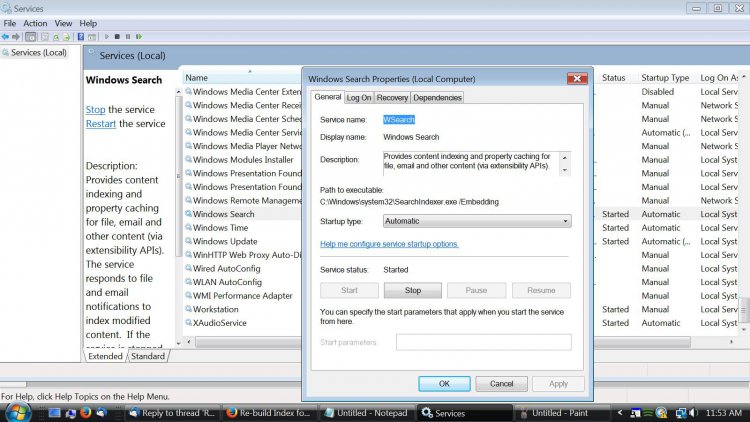The width and height of the screenshot is (750, 422).
Task: Click the Back arrow in the Services toolbar
Action: (x=5, y=37)
